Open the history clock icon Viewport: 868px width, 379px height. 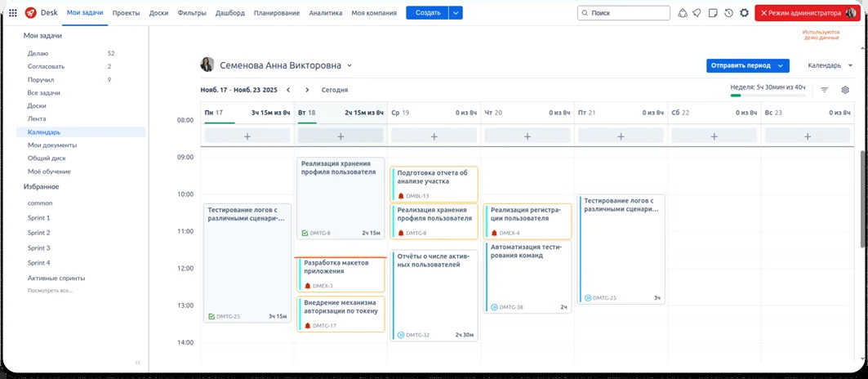click(x=728, y=13)
